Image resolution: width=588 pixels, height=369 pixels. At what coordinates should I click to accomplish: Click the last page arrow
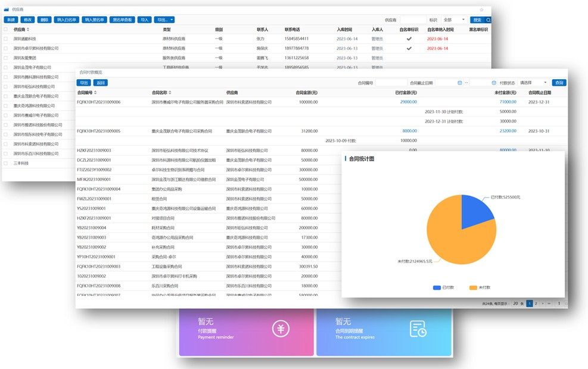(549, 304)
